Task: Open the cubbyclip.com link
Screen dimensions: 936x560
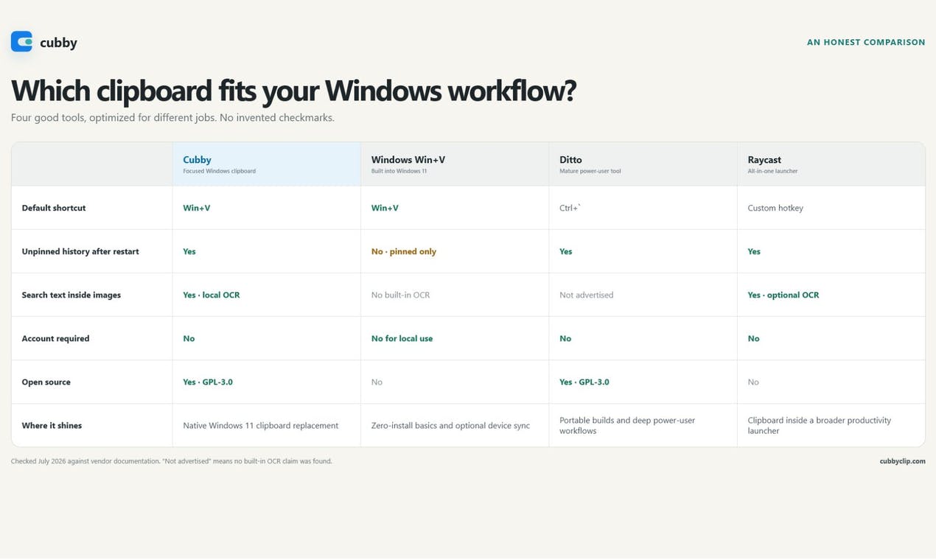Action: [x=902, y=461]
